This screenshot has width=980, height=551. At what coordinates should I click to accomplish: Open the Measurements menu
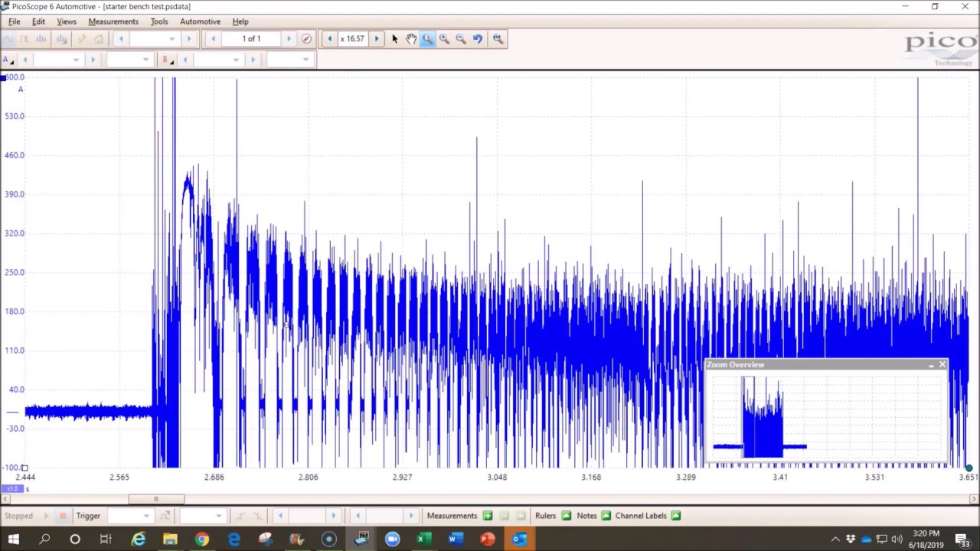(113, 21)
